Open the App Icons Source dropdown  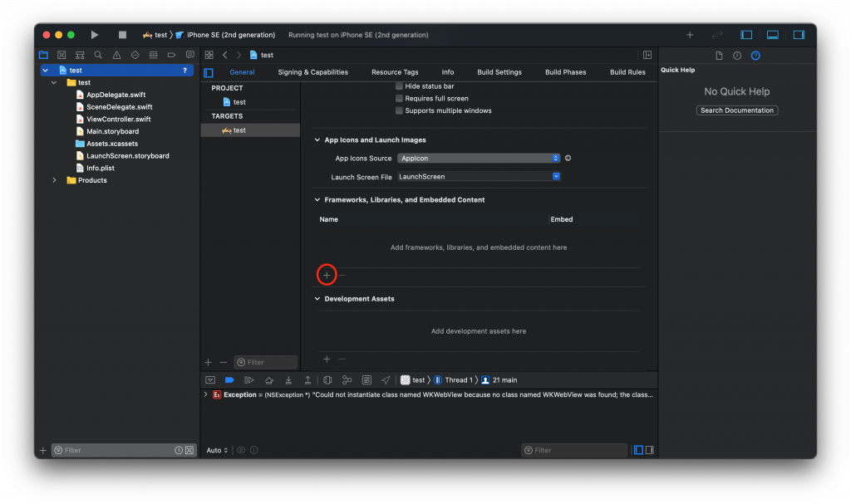click(478, 158)
